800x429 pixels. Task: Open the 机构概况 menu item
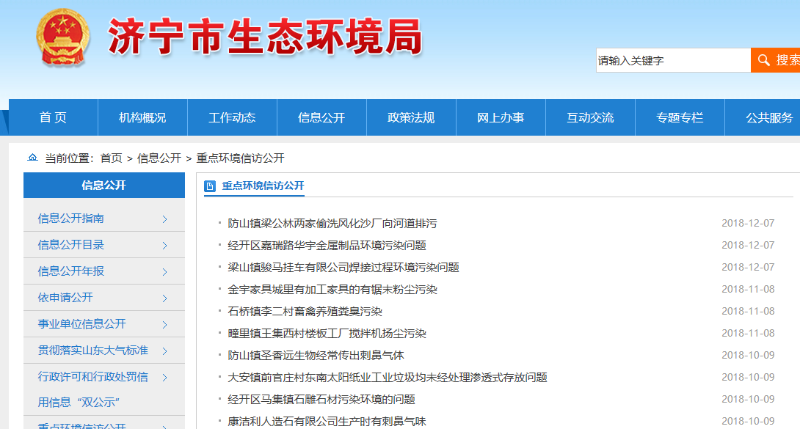tap(142, 118)
